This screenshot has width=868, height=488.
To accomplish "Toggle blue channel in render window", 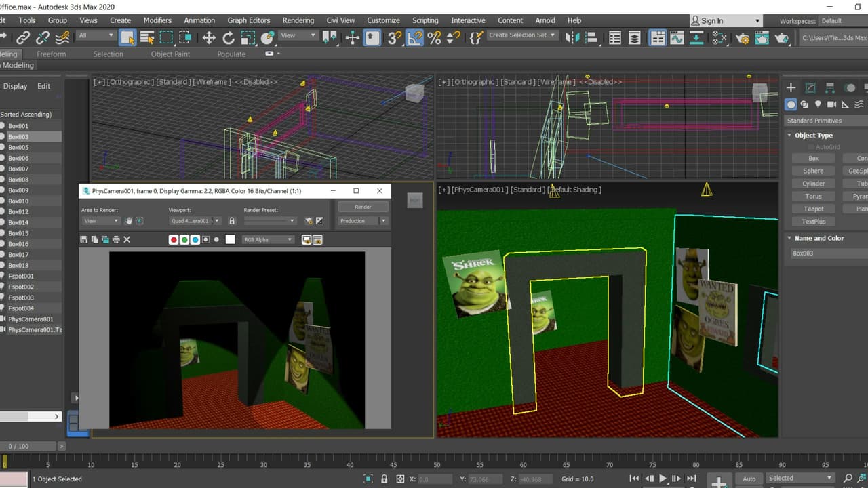I will 195,239.
